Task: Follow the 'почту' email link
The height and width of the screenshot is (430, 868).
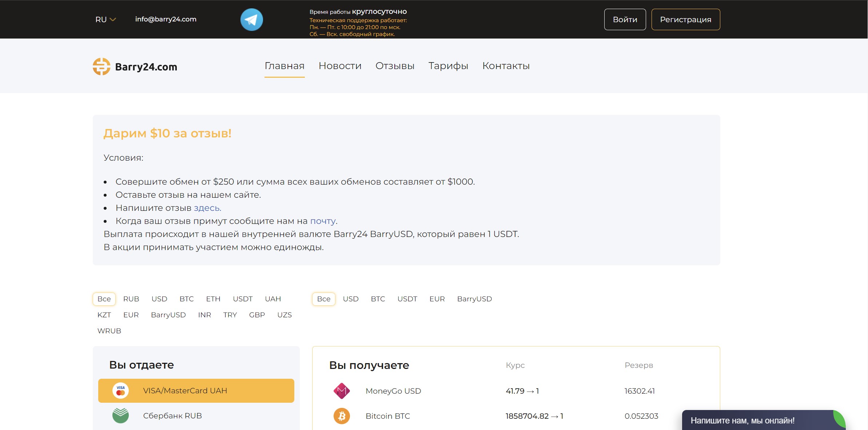Action: [x=323, y=221]
